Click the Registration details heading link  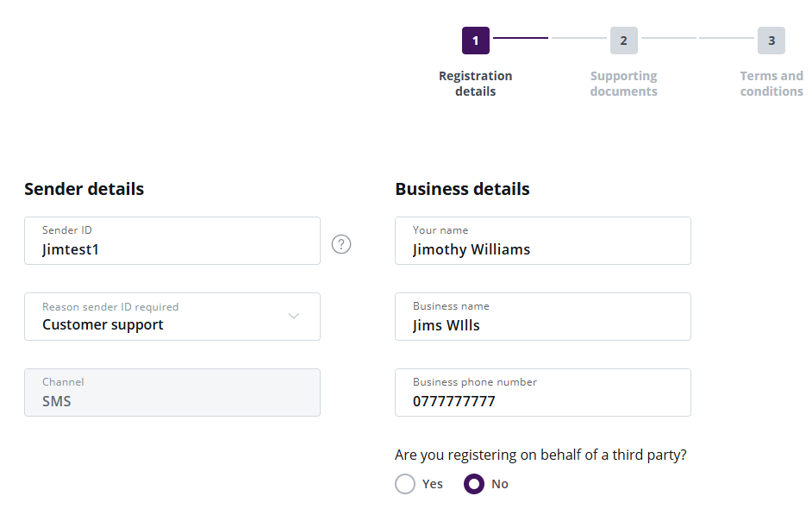(x=475, y=83)
